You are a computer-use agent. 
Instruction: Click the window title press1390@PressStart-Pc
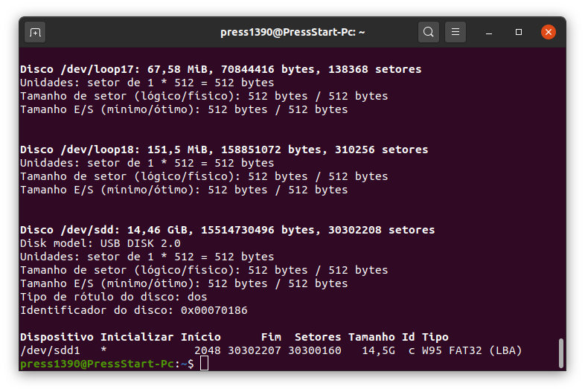pos(292,33)
